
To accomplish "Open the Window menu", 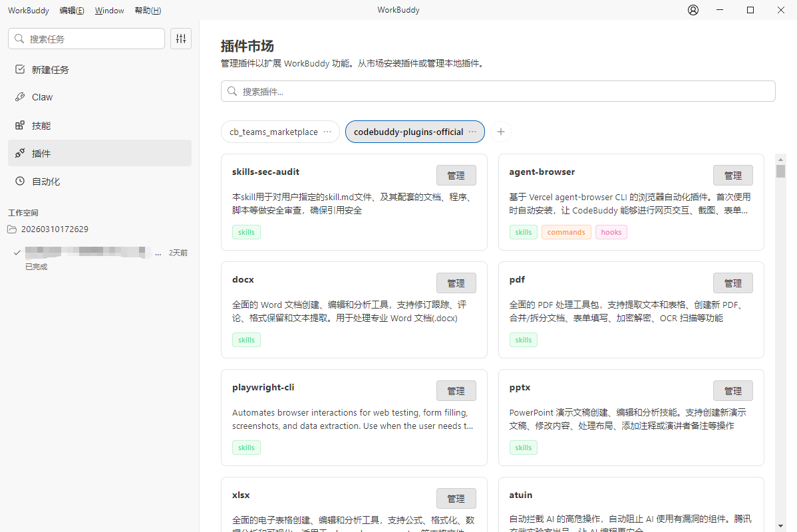I will [109, 10].
